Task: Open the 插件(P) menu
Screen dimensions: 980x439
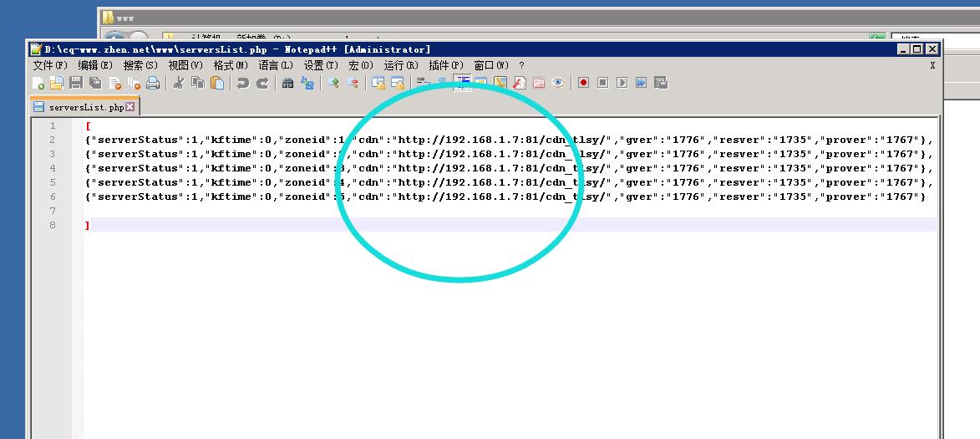Action: [x=445, y=65]
